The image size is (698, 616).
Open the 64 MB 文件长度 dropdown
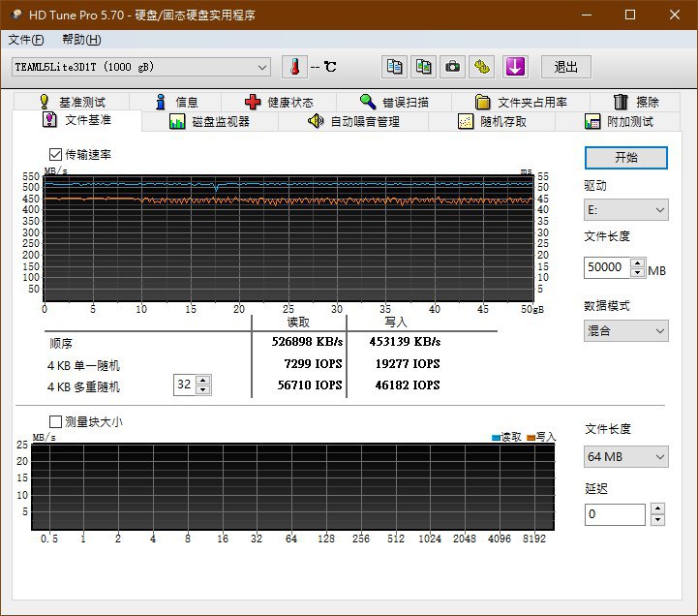click(x=626, y=456)
